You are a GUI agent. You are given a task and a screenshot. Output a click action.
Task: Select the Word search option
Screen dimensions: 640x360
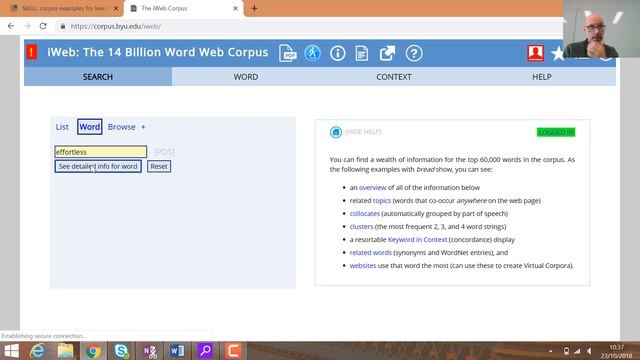[x=89, y=127]
